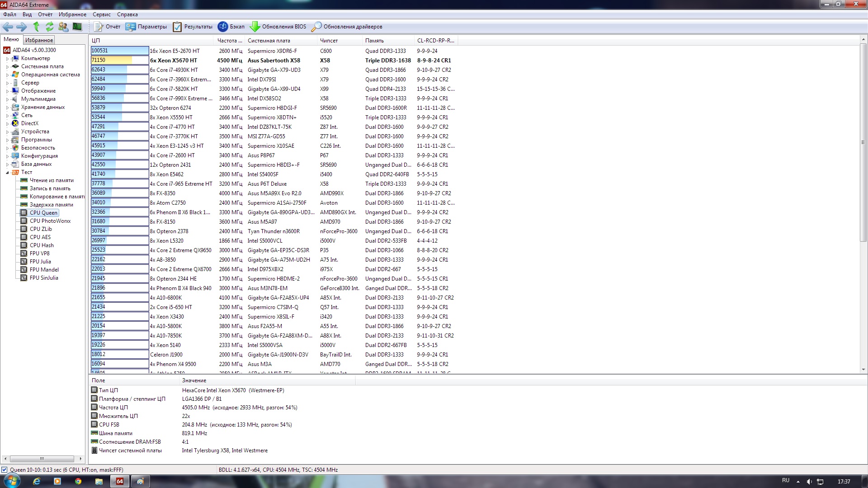The width and height of the screenshot is (868, 488).
Task: Open the green monitor graph icon
Action: 77,27
